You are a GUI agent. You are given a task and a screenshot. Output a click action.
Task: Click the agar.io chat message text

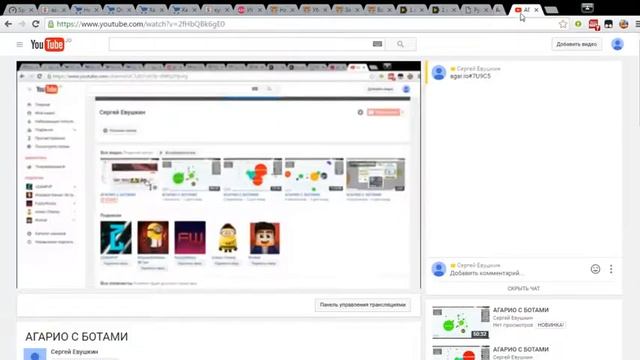(470, 76)
